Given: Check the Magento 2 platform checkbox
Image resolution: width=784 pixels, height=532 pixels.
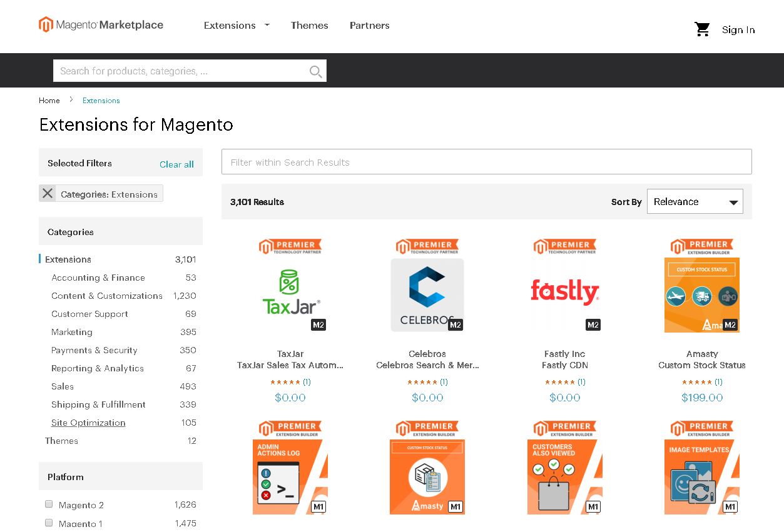Looking at the screenshot, I should click(49, 504).
